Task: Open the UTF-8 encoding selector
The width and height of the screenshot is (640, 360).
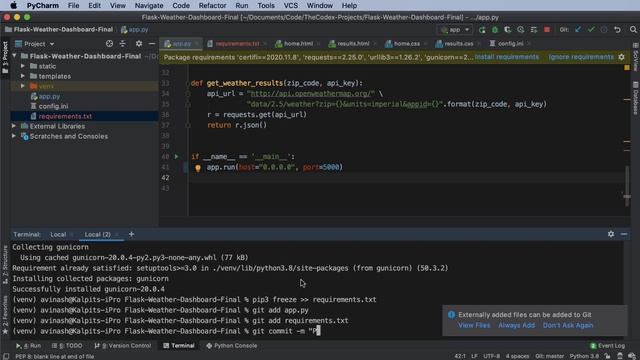Action: (x=491, y=356)
